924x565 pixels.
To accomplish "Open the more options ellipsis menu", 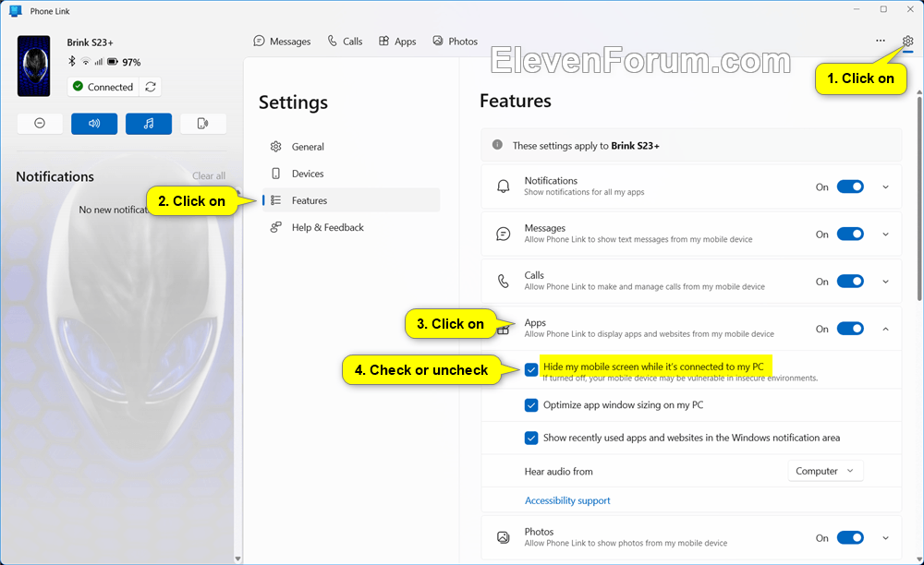I will 881,41.
